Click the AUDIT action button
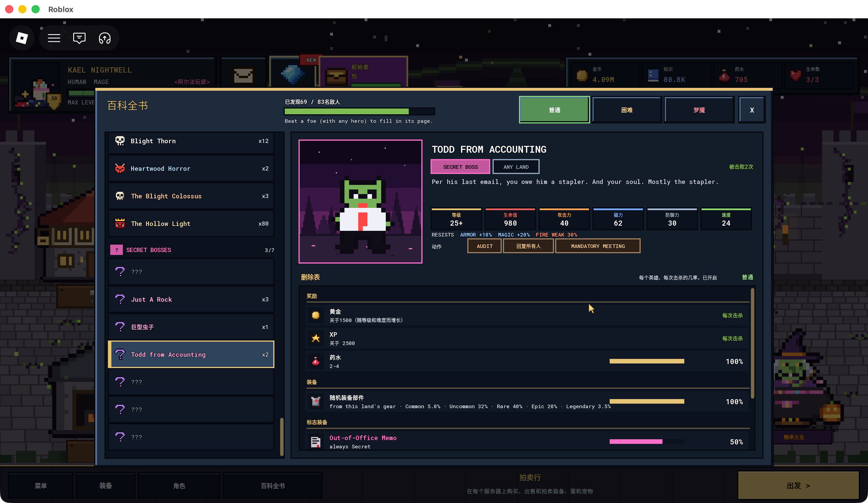 tap(484, 246)
